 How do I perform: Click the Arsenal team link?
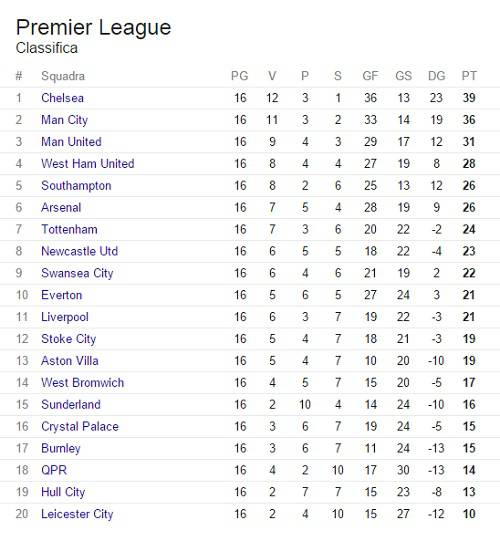tap(61, 207)
